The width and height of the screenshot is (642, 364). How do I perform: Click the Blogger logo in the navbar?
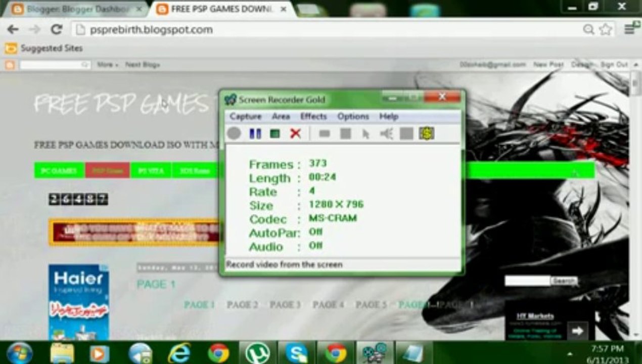click(10, 65)
